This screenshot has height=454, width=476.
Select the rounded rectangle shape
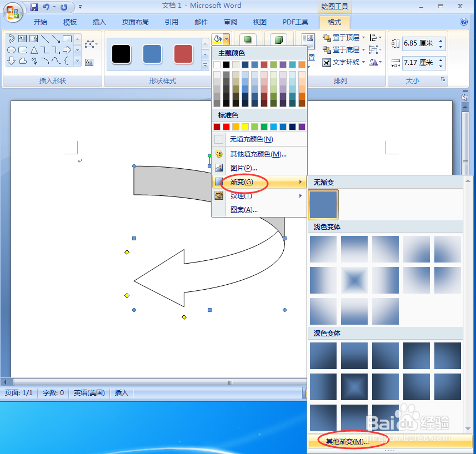[x=22, y=50]
